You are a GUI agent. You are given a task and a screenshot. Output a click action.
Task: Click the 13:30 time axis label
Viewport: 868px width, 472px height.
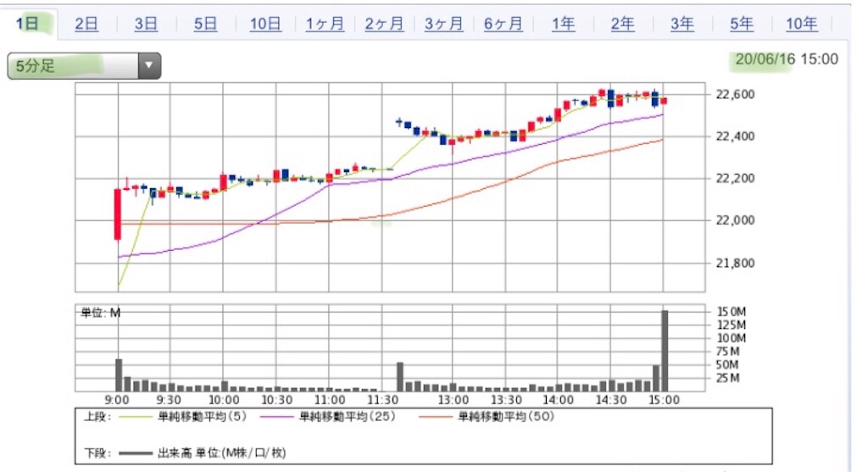click(506, 400)
